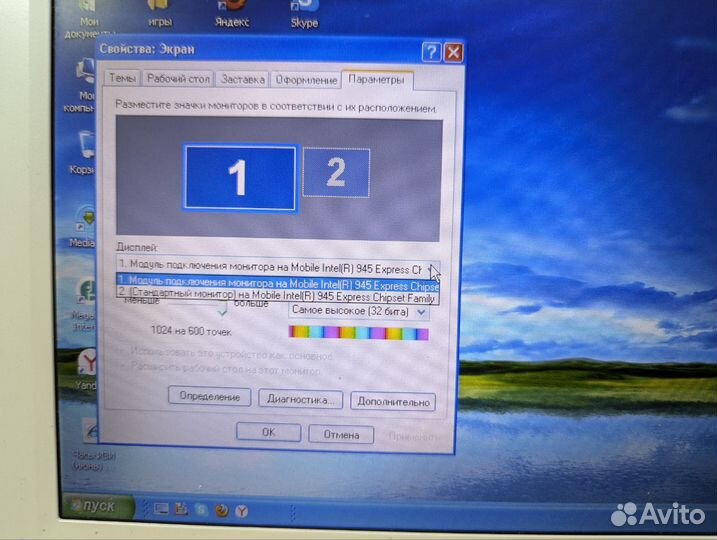Click Show Desktop icon in quick launch
The height and width of the screenshot is (540, 717).
(x=161, y=510)
